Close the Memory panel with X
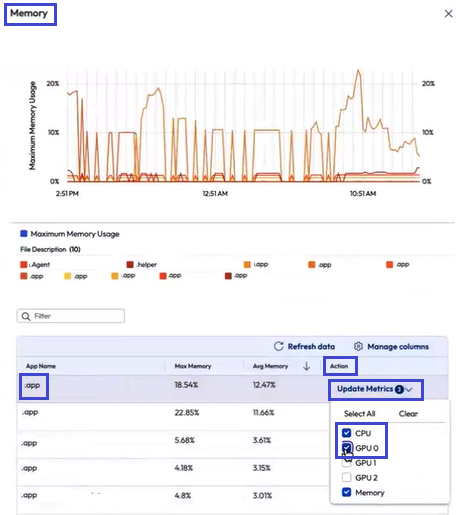The height and width of the screenshot is (515, 456). pos(448,14)
